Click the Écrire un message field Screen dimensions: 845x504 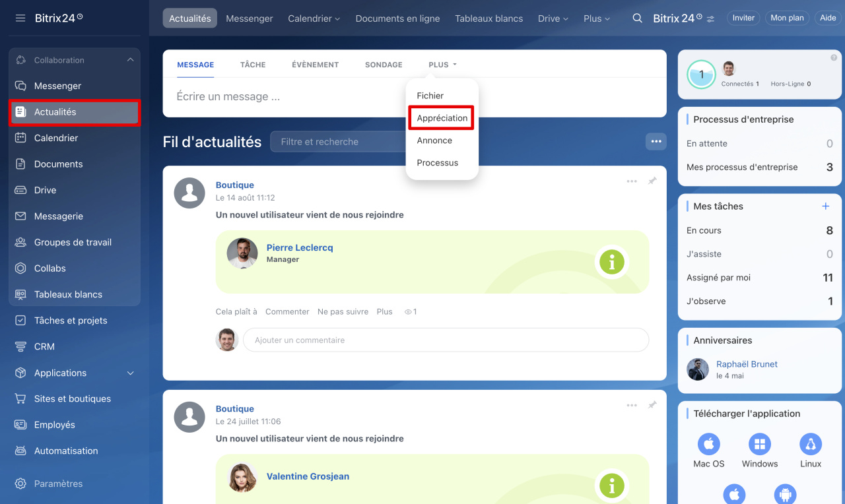click(415, 96)
